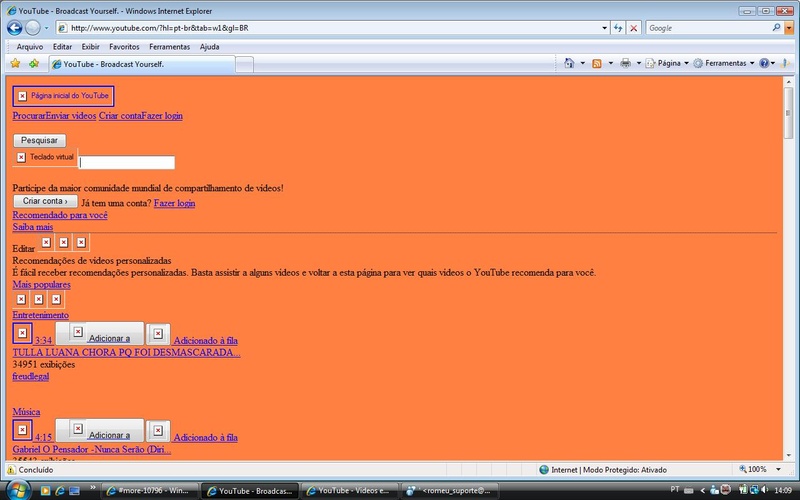This screenshot has width=800, height=500.
Task: Click the Saiba mais link
Action: coord(33,227)
